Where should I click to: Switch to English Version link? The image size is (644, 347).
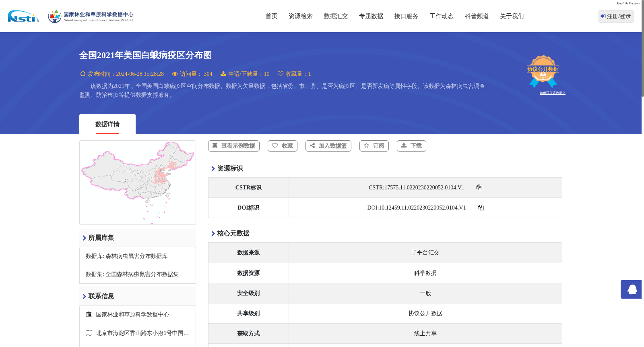(628, 3)
